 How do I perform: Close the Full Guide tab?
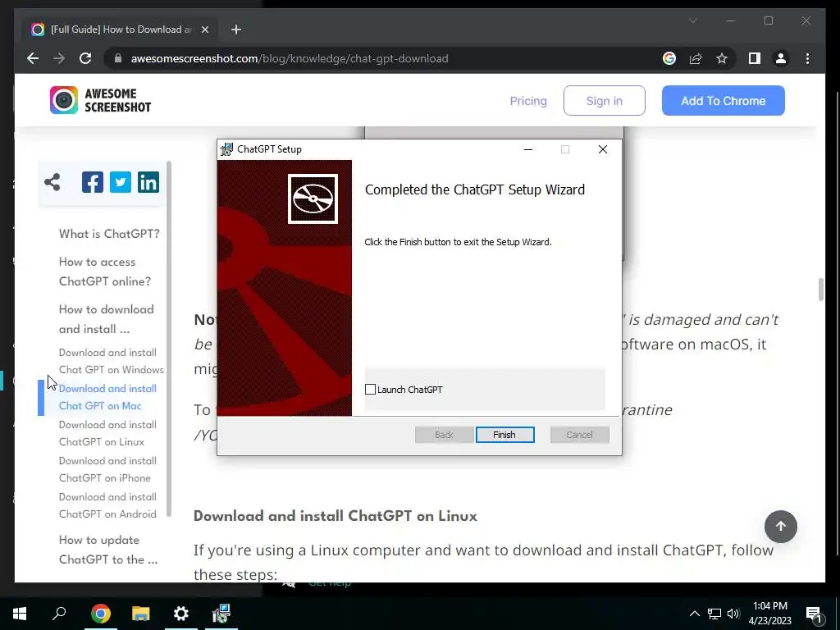click(x=204, y=30)
